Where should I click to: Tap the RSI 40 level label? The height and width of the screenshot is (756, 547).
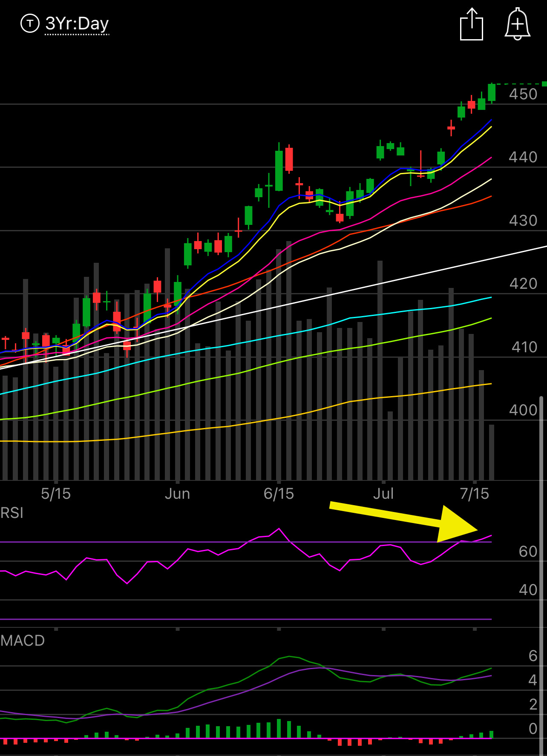[x=528, y=590]
